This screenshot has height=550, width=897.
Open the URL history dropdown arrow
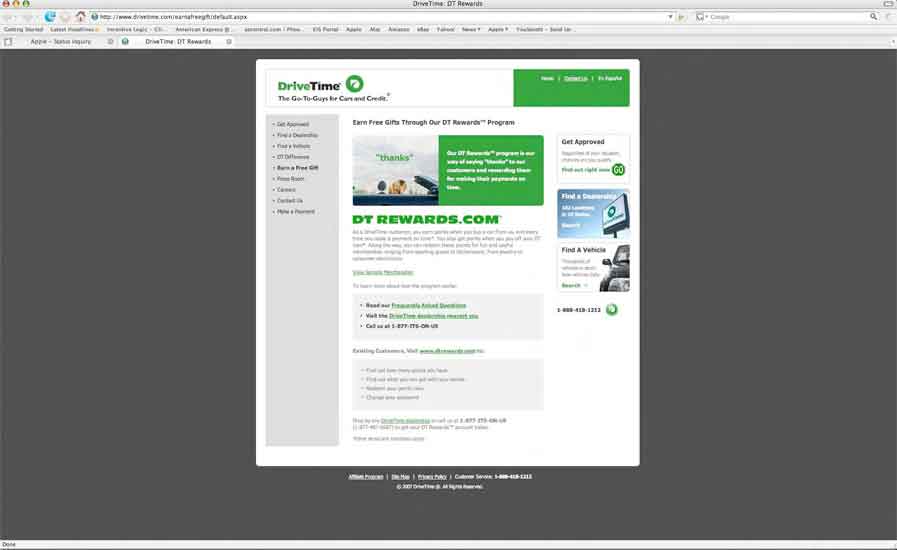(x=670, y=17)
